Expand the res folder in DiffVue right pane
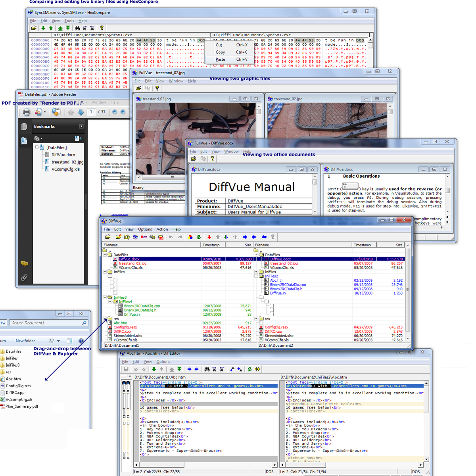 (257, 319)
